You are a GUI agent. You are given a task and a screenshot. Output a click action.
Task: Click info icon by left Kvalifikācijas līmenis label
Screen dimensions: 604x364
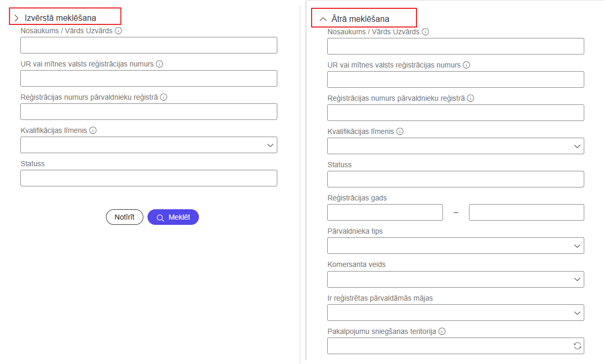(93, 130)
